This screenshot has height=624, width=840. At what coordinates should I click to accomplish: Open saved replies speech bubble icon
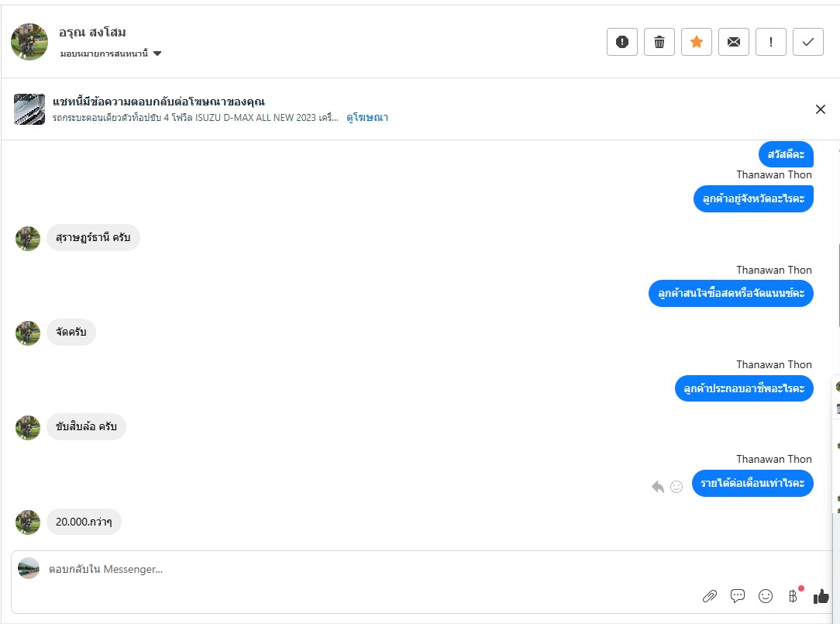click(x=738, y=596)
